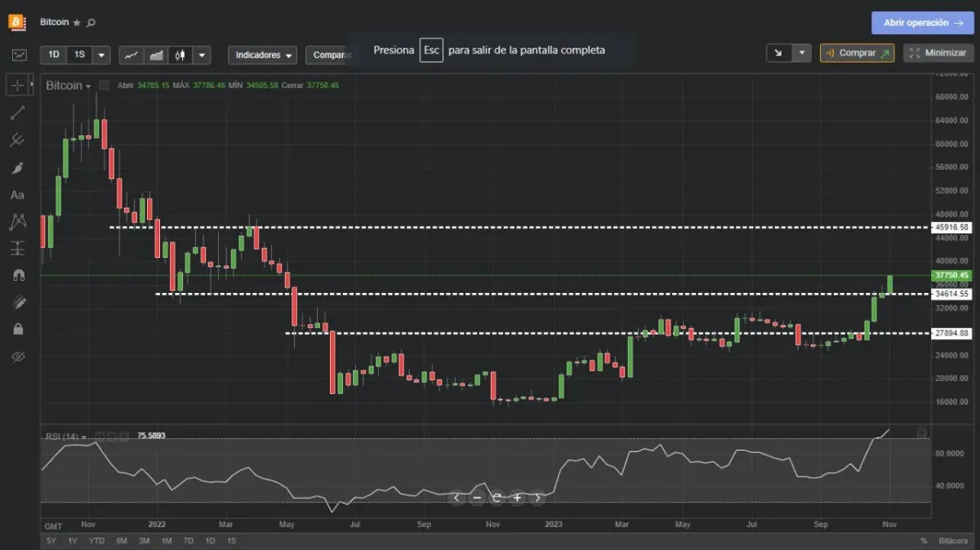
Task: Set the bottom range to 1S
Action: coord(231,541)
